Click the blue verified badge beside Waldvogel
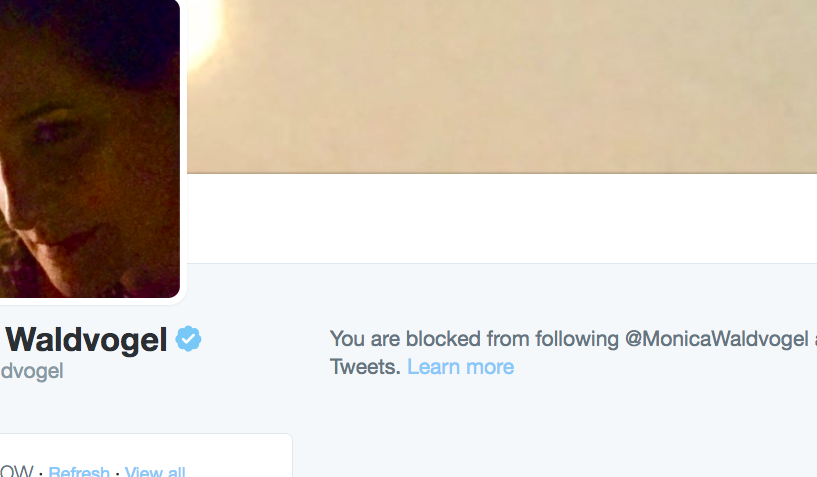Viewport: 817px width, 477px height. coord(188,339)
